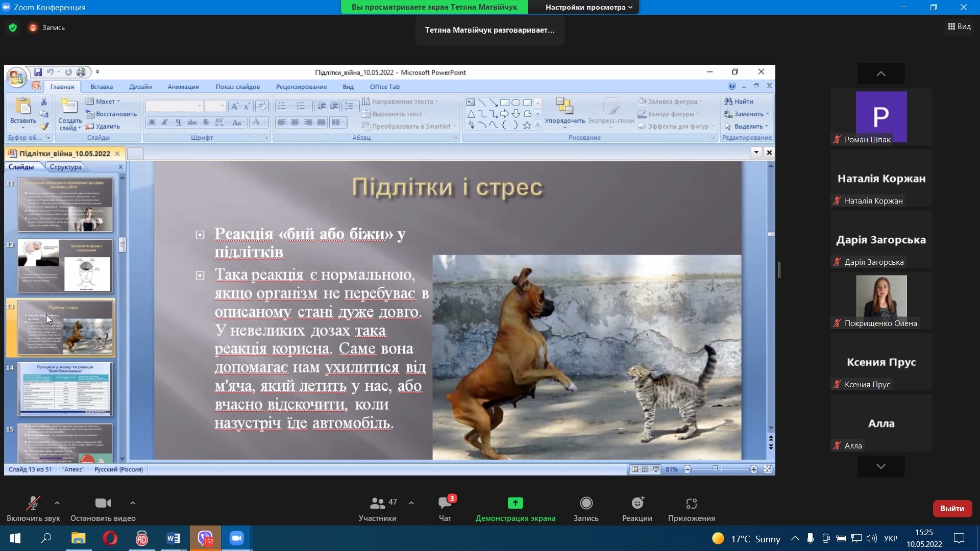The image size is (980, 551).
Task: Switch to Структура pane tab
Action: pyautogui.click(x=65, y=167)
